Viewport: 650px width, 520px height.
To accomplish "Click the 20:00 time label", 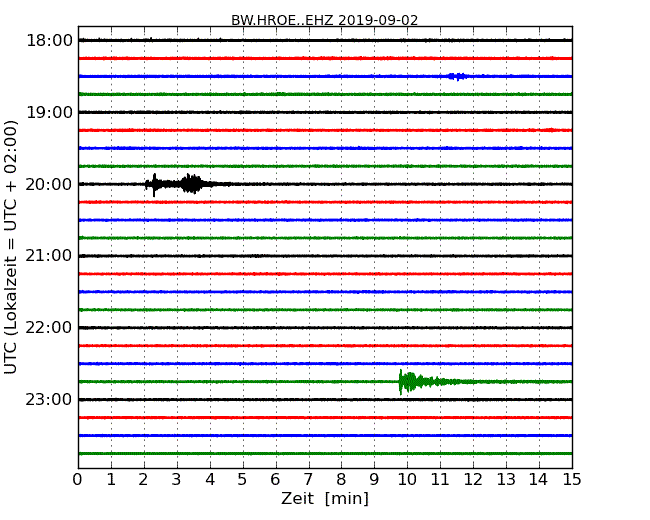I will click(x=49, y=184).
